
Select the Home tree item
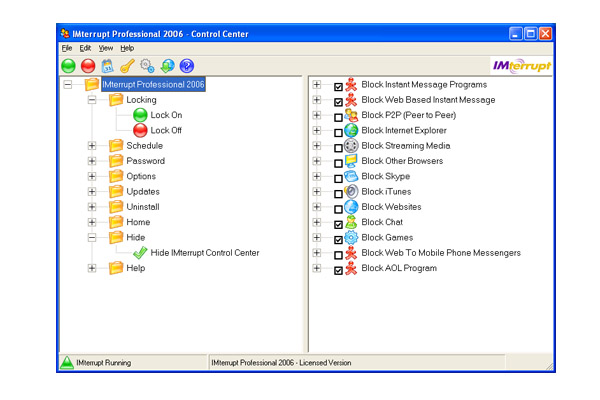tap(138, 222)
